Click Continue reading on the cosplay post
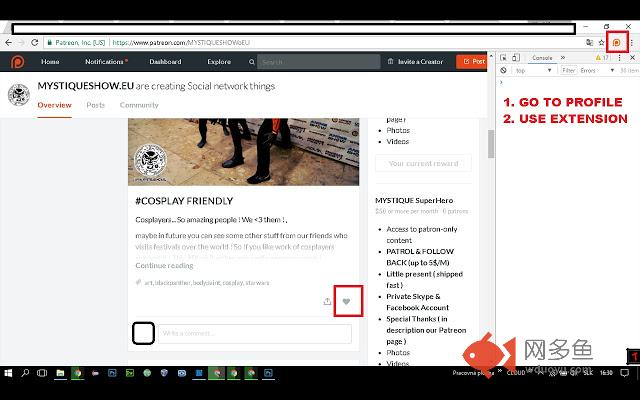This screenshot has width=640, height=400. pyautogui.click(x=164, y=265)
